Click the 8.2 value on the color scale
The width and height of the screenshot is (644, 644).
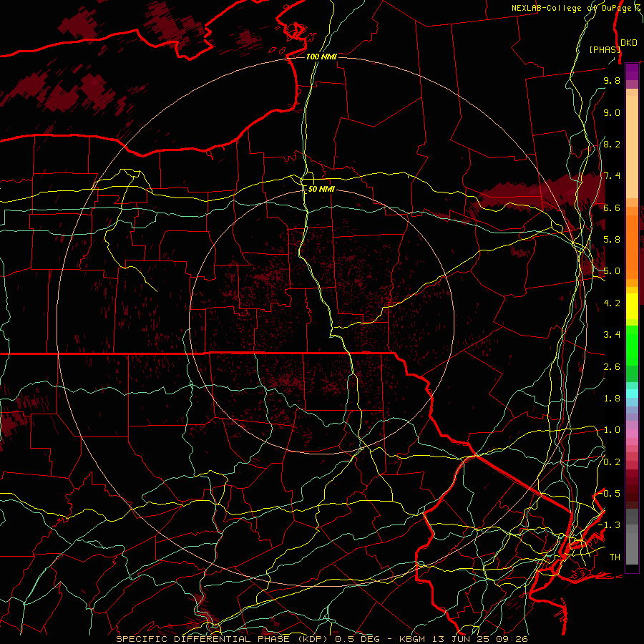coord(612,144)
